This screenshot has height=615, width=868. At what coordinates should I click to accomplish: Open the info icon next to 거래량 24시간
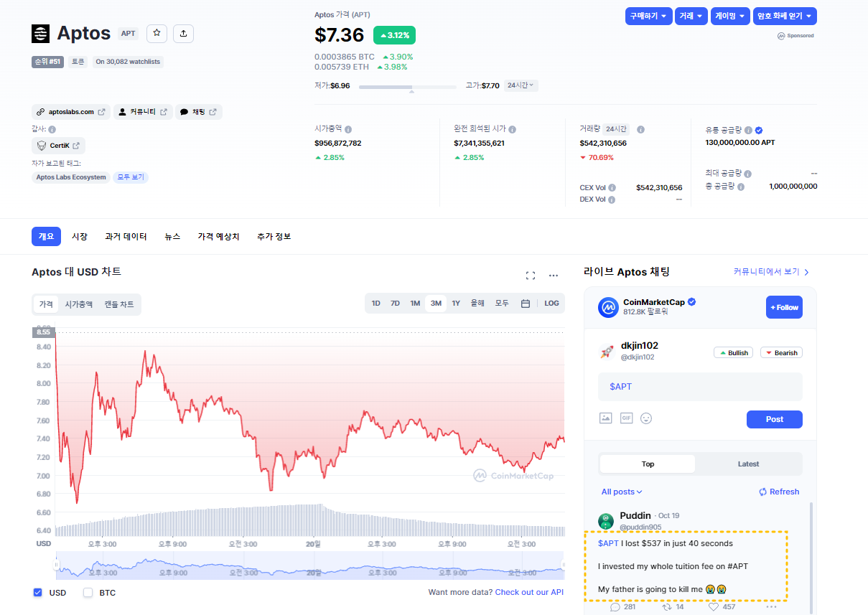(640, 129)
